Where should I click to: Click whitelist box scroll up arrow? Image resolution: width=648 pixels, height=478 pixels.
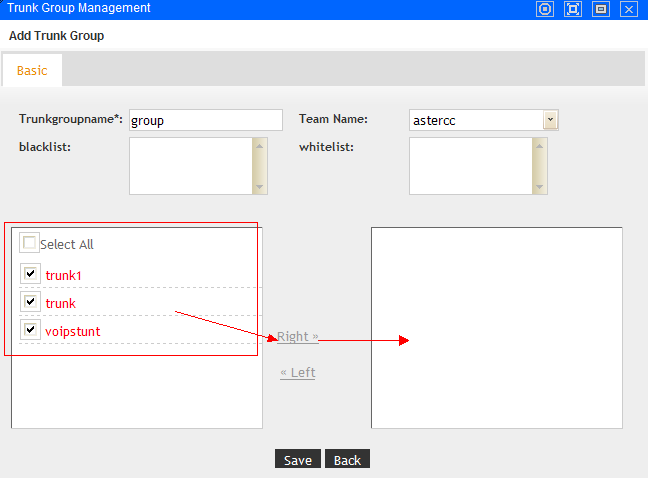coord(540,146)
